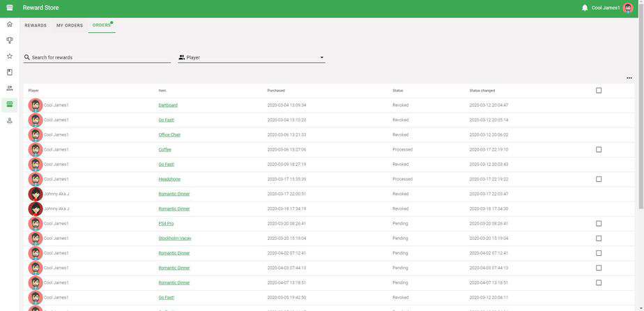Toggle the select-all checkbox in the table header

coord(599,91)
